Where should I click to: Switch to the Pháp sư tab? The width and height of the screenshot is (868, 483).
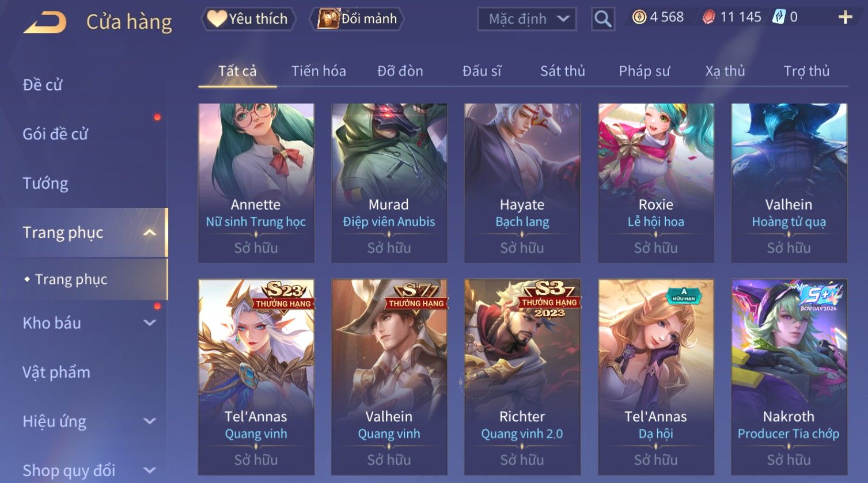pos(644,71)
